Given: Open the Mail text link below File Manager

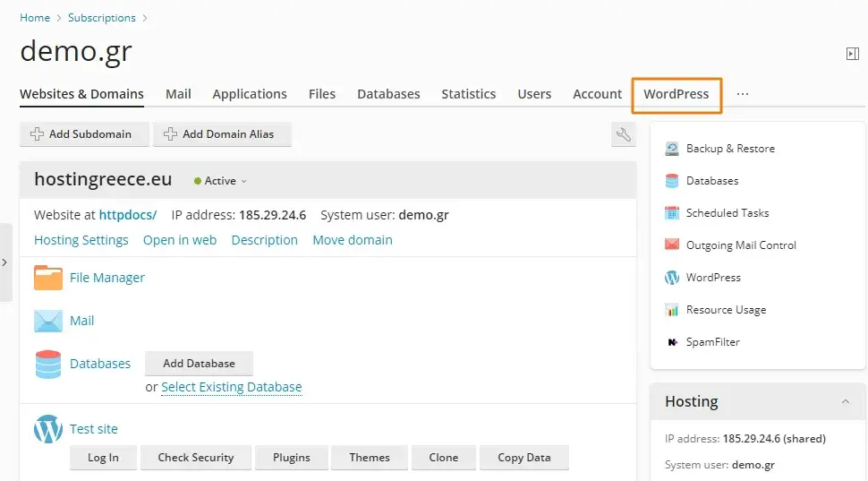Looking at the screenshot, I should click(x=82, y=321).
